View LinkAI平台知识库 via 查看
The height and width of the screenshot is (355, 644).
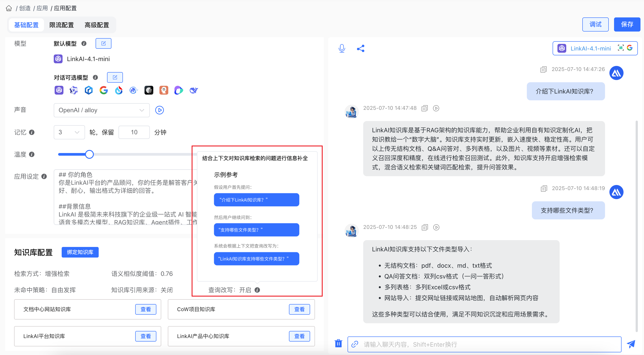146,336
